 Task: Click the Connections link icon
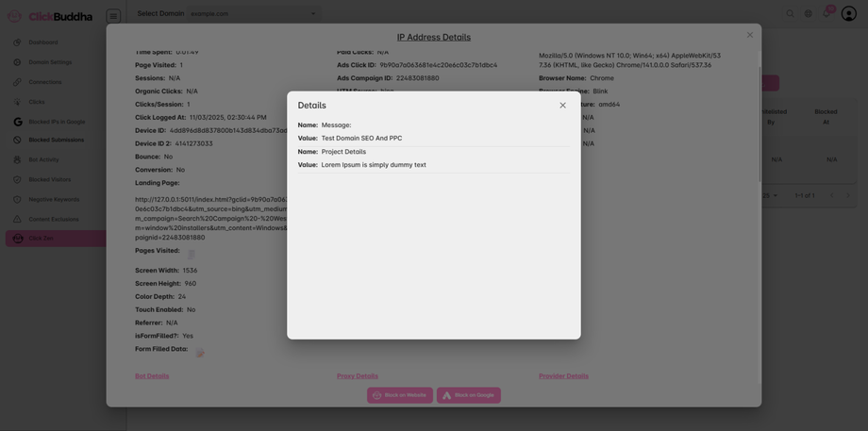[17, 82]
